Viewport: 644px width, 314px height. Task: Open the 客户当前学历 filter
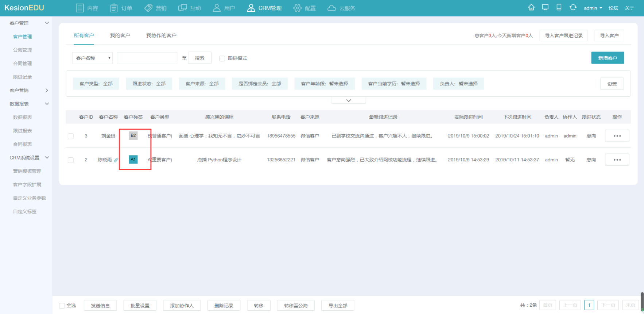click(394, 84)
